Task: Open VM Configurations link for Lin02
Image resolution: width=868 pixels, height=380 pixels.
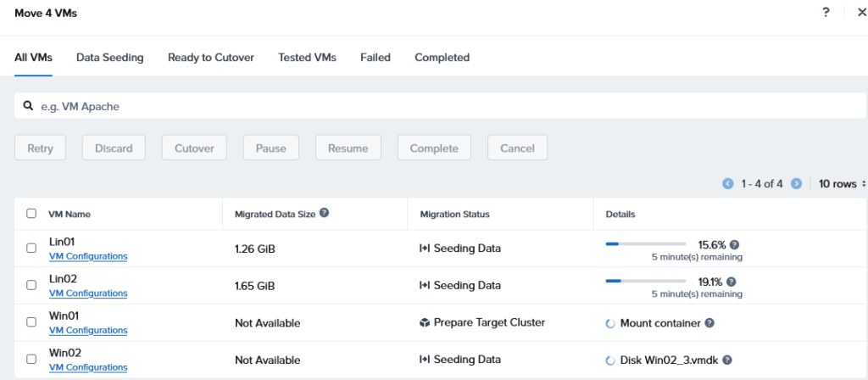Action: (x=88, y=293)
